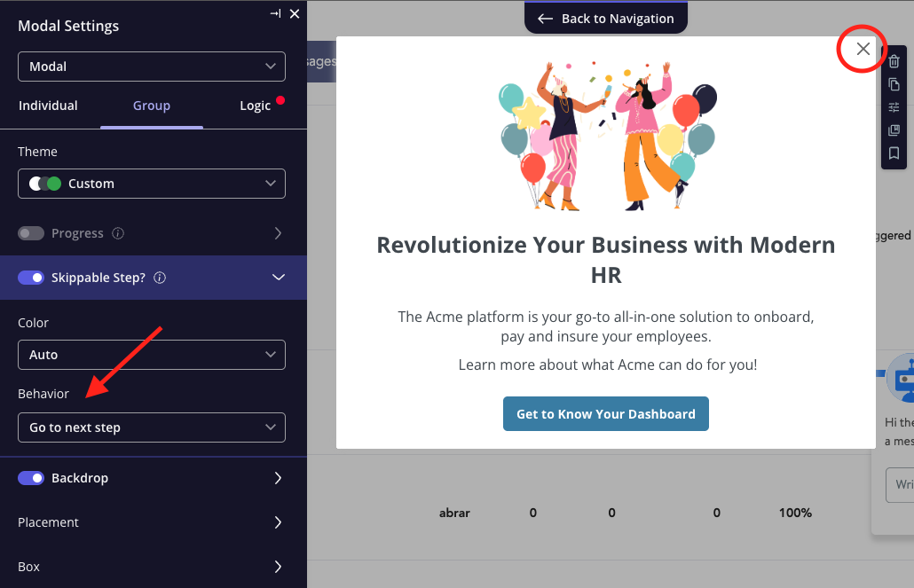
Task: Open the Logic tab
Action: click(x=256, y=106)
